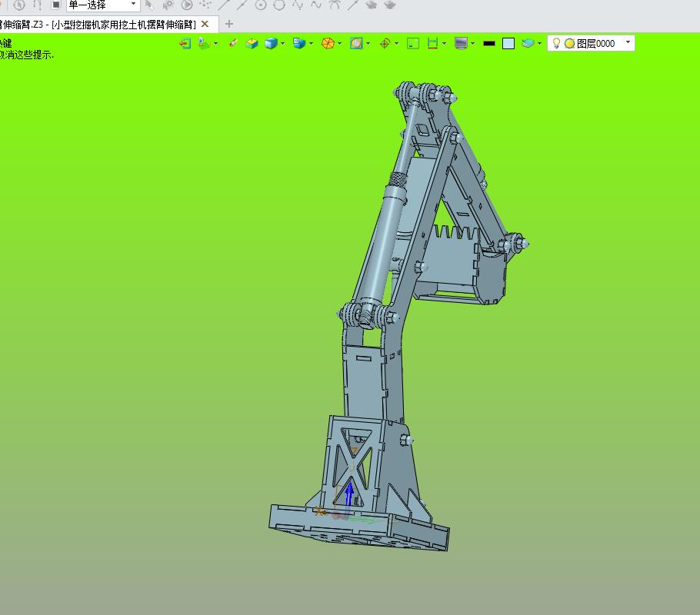Click the teal layer stack icon
Image resolution: width=700 pixels, height=615 pixels.
pyautogui.click(x=528, y=43)
